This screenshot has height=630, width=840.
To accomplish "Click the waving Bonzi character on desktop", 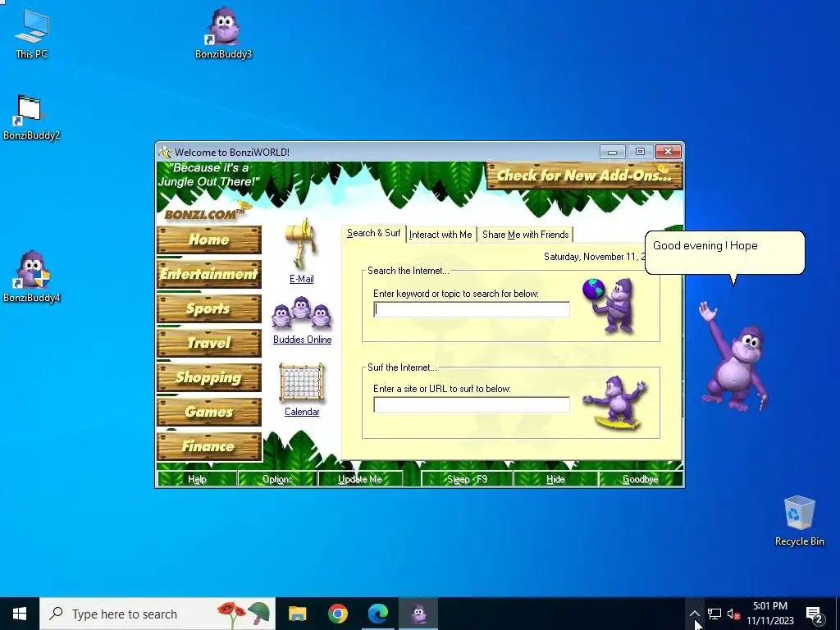I will (x=733, y=357).
